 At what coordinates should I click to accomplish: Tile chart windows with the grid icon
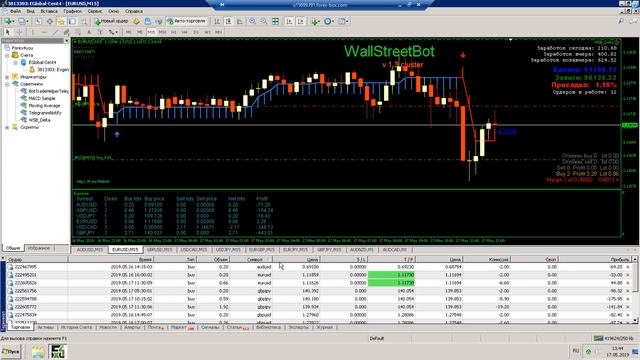(276, 21)
